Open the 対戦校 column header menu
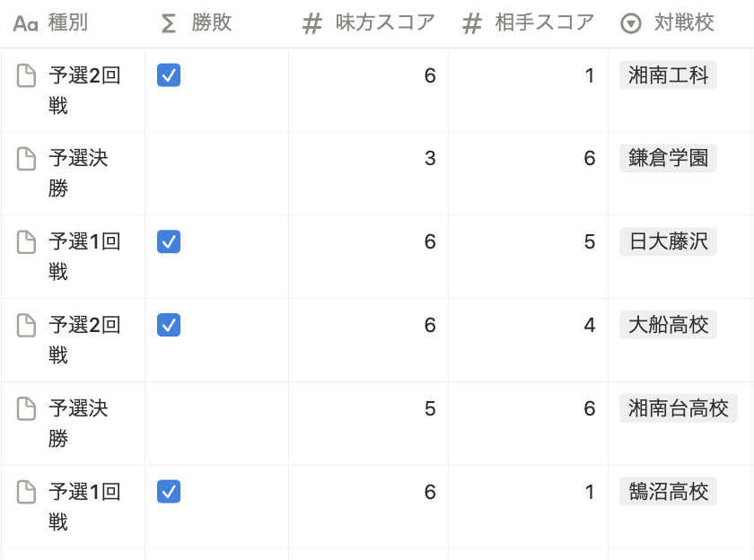Image resolution: width=754 pixels, height=560 pixels. coord(684,23)
